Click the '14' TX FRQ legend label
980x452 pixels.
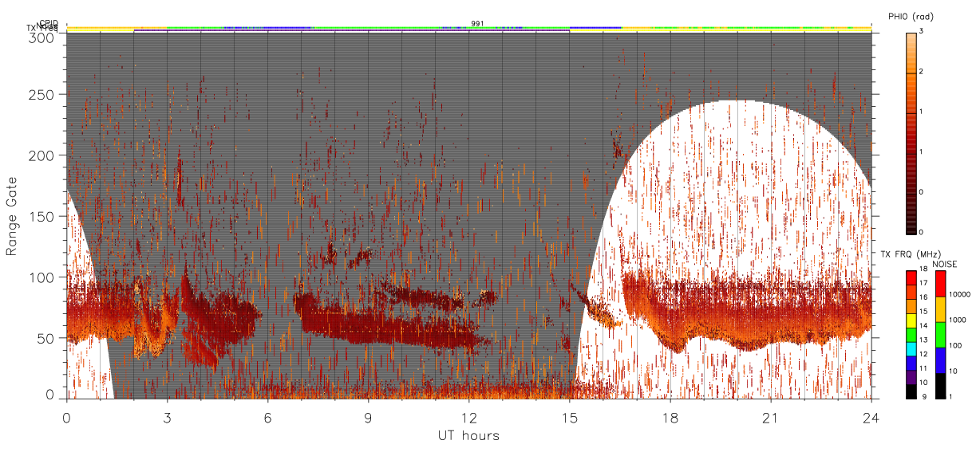click(x=923, y=325)
